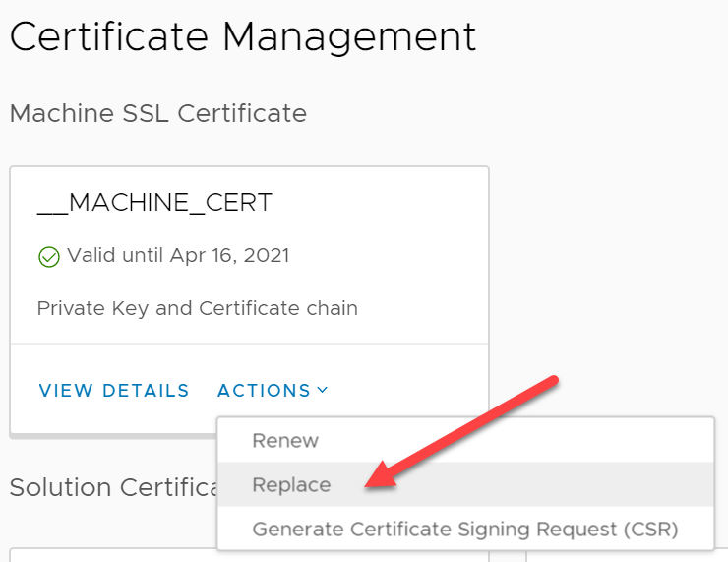
Task: Click Private Key and Certificate chain text
Action: click(197, 308)
